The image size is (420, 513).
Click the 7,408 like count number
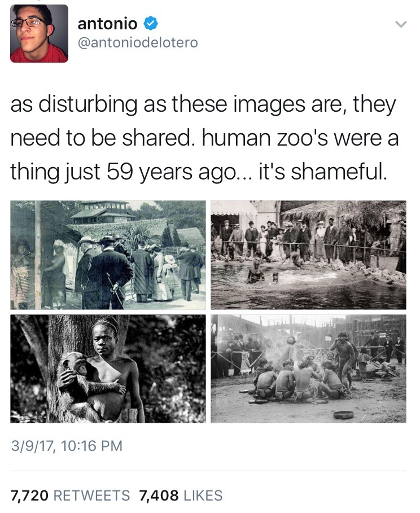tap(159, 496)
